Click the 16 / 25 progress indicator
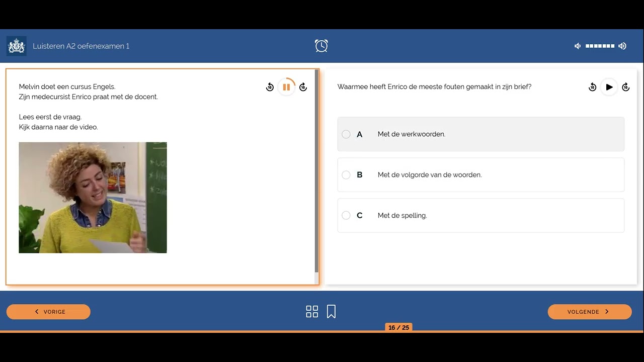 398,327
